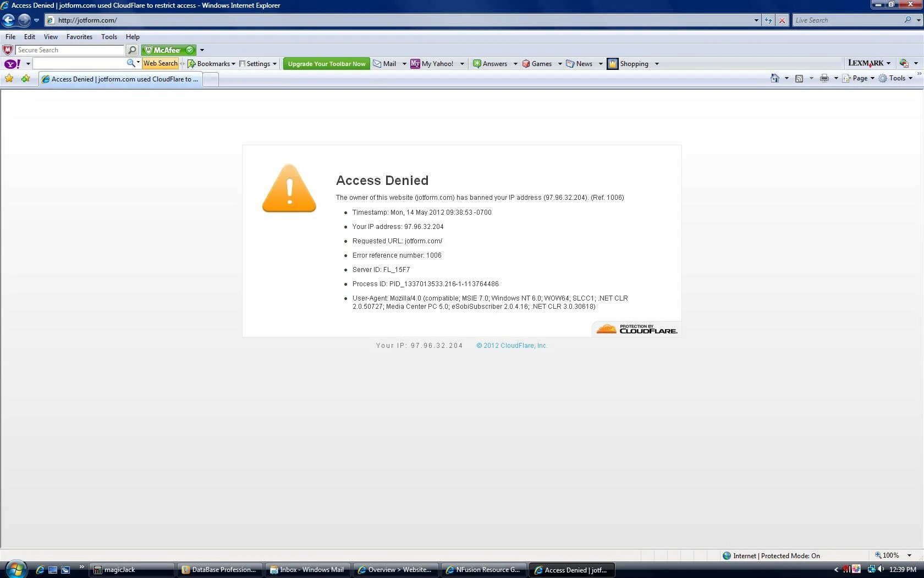Click the Refresh page icon
The height and width of the screenshot is (578, 924).
click(768, 20)
